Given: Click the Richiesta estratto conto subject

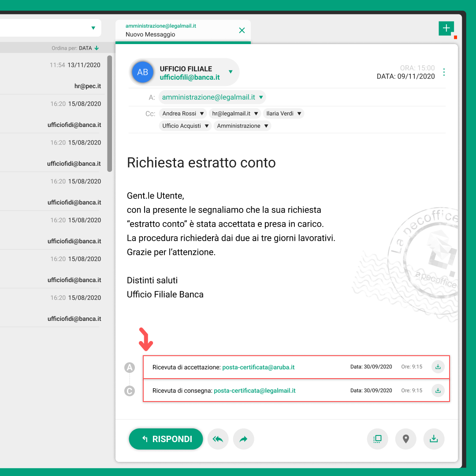Looking at the screenshot, I should point(201,162).
